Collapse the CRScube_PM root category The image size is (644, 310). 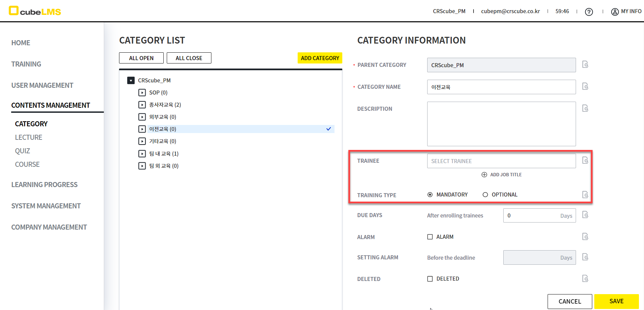(x=131, y=80)
